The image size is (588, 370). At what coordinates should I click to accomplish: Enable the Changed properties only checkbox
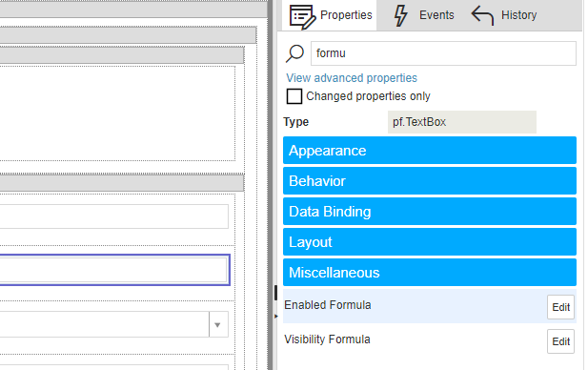coord(294,96)
